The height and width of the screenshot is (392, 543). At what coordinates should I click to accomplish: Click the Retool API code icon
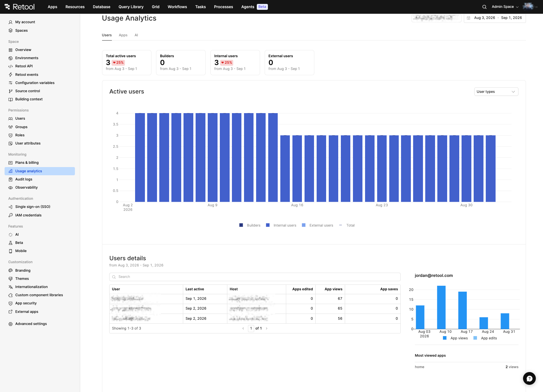[10, 66]
